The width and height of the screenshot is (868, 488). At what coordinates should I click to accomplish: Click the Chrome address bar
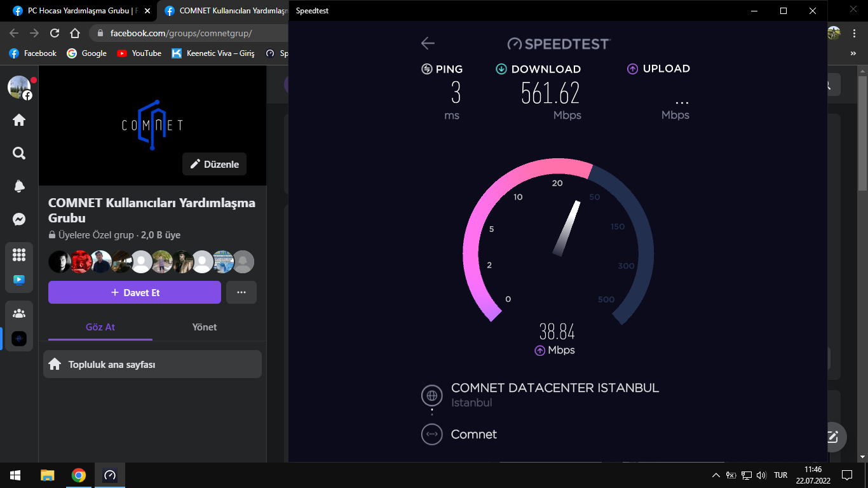(x=189, y=33)
